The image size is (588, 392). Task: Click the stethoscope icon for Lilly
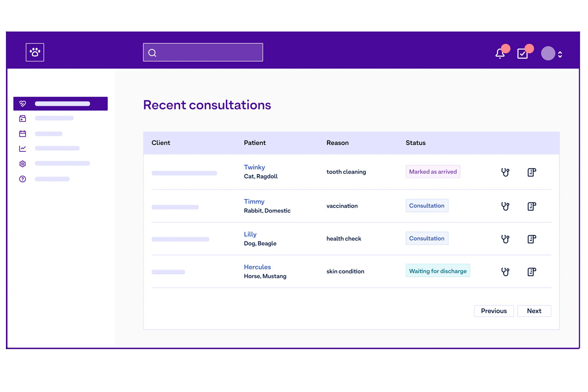click(x=505, y=239)
